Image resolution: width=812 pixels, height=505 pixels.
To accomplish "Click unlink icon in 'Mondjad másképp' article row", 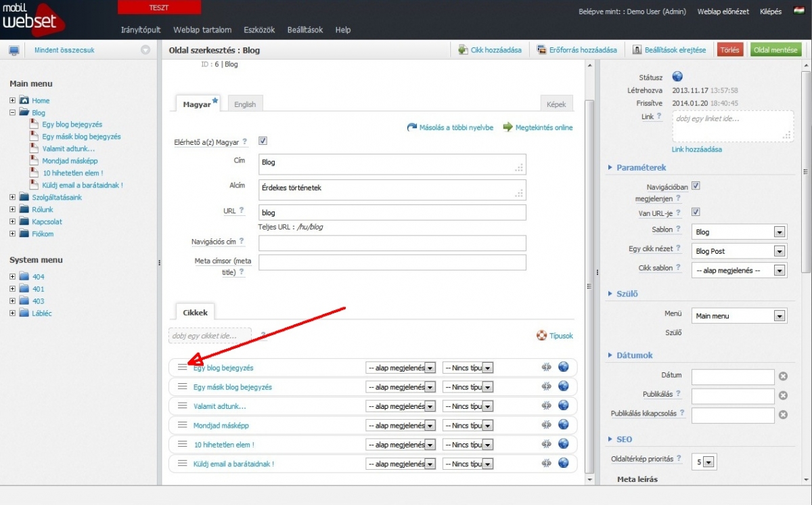I will pos(547,425).
